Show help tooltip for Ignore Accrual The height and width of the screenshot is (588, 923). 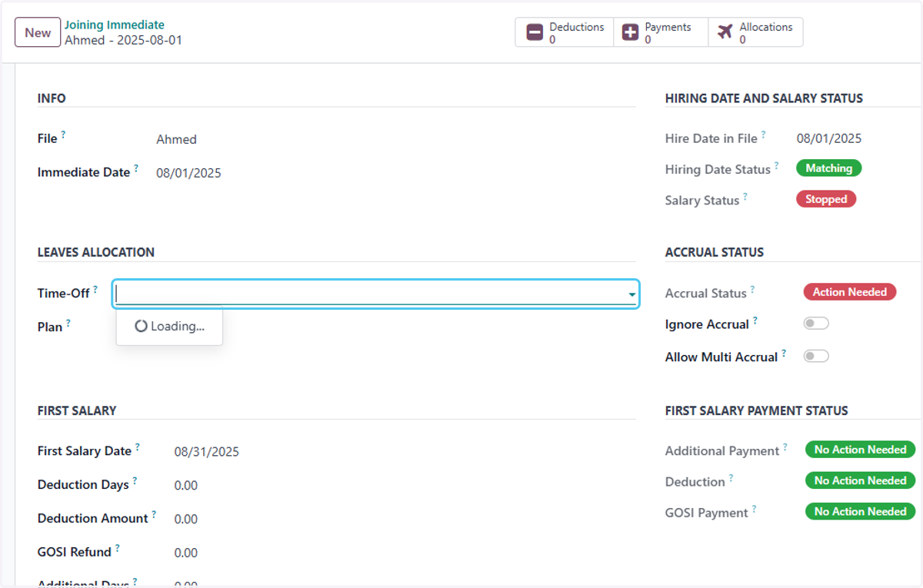(x=755, y=321)
